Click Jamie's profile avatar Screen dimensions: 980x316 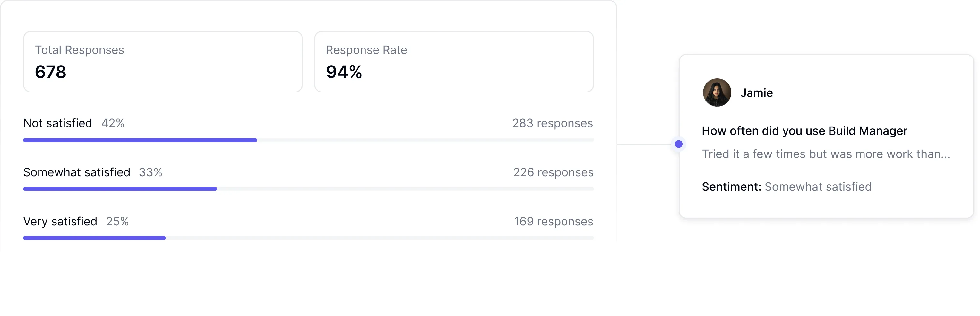point(717,92)
